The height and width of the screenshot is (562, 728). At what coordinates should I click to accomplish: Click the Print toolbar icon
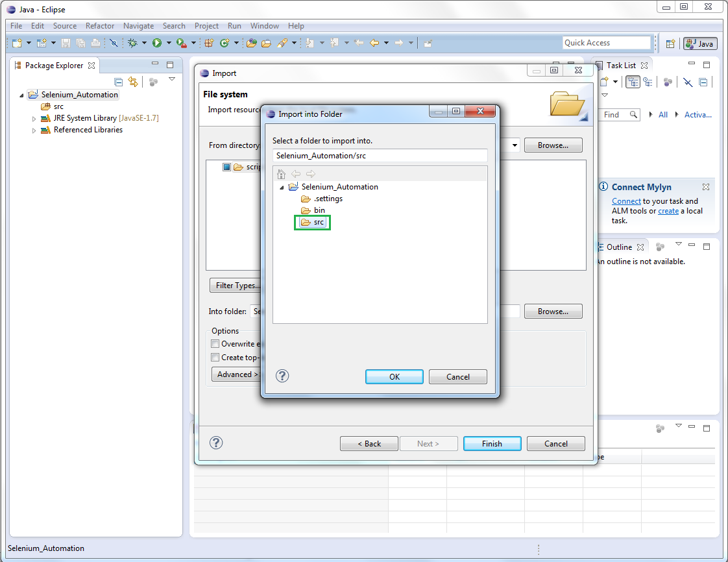[95, 43]
